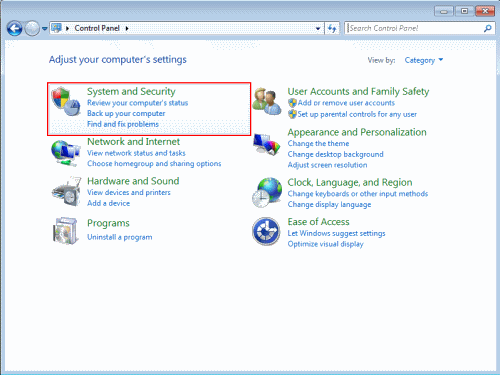Click the search magnifier icon
Viewport: 500px width, 375px height.
point(487,28)
